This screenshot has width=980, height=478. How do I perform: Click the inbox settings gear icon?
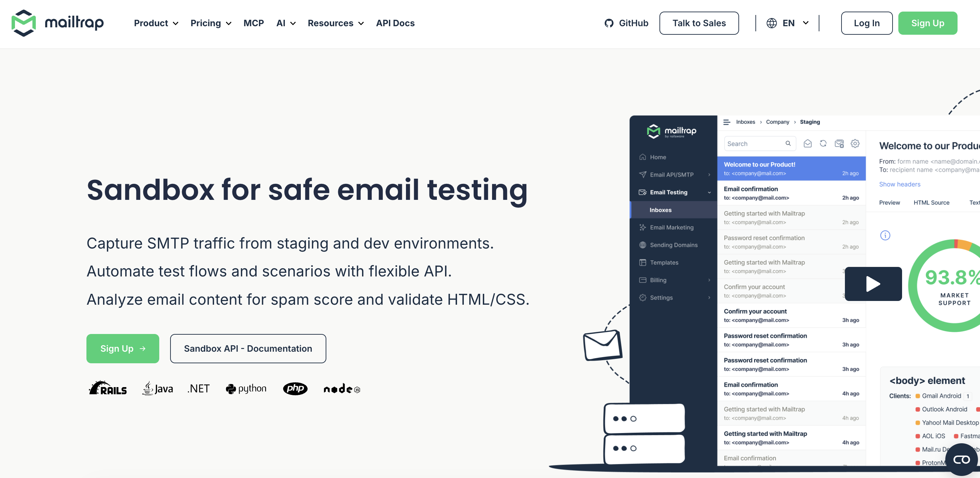click(855, 143)
